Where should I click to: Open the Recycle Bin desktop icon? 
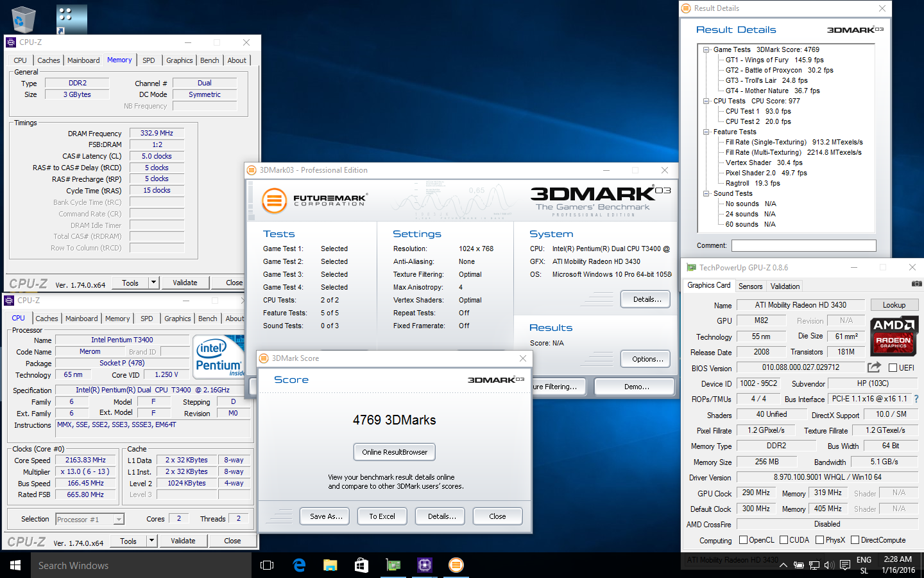23,19
